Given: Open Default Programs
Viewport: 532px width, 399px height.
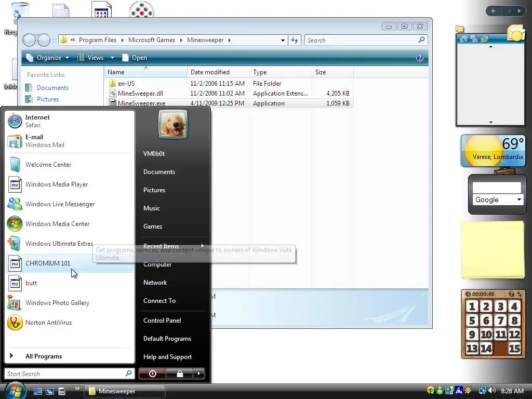Looking at the screenshot, I should (174, 339).
